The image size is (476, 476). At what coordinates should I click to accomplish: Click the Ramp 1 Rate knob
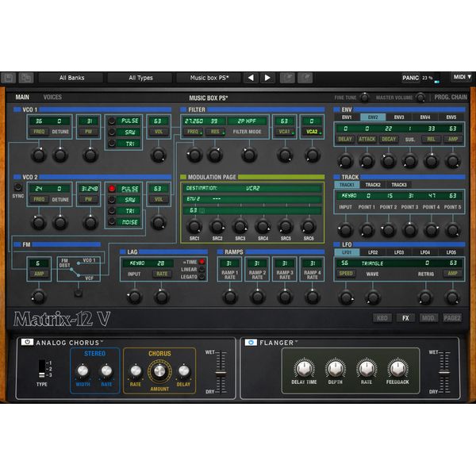click(229, 296)
